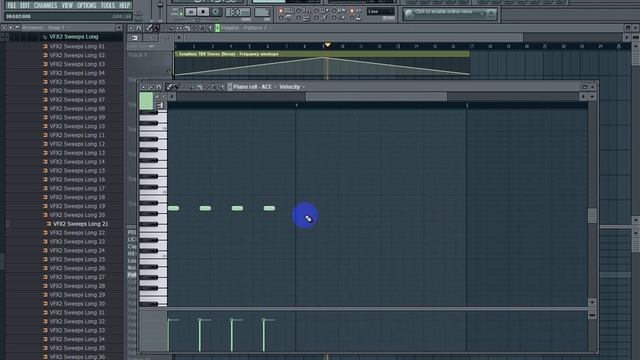Screen dimensions: 640x360
Task: Click the piano roll playback speaker icon
Action: [x=222, y=87]
